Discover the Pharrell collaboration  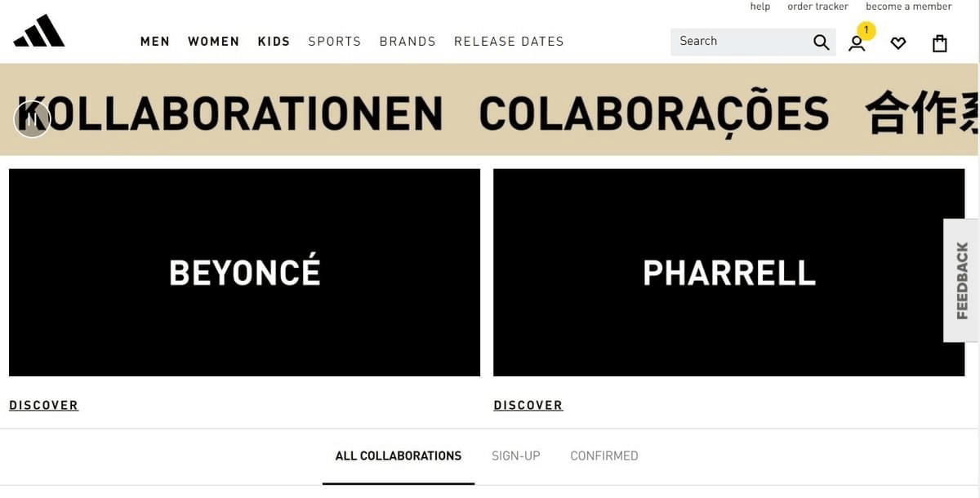coord(528,405)
